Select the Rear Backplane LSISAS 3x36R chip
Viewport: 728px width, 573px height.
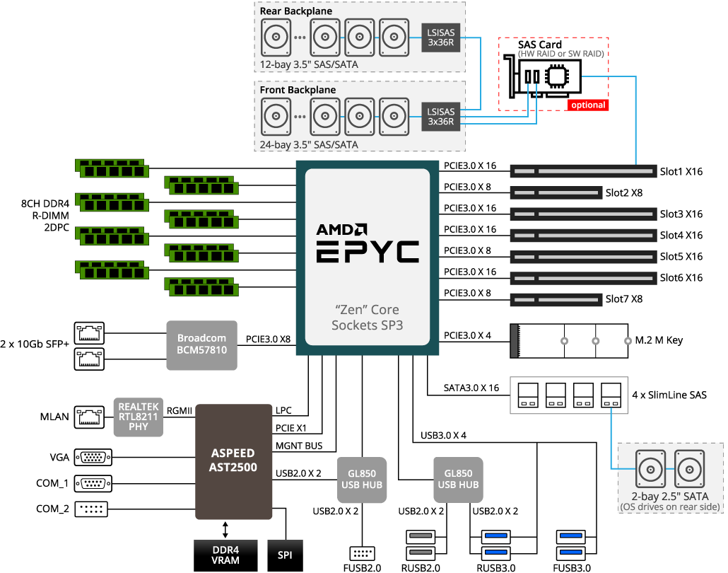(x=441, y=37)
